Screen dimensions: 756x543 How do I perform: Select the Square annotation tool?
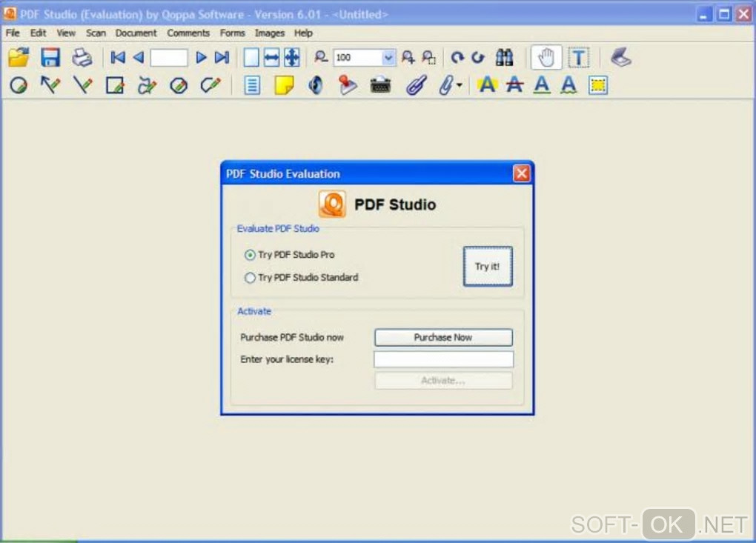click(x=115, y=86)
